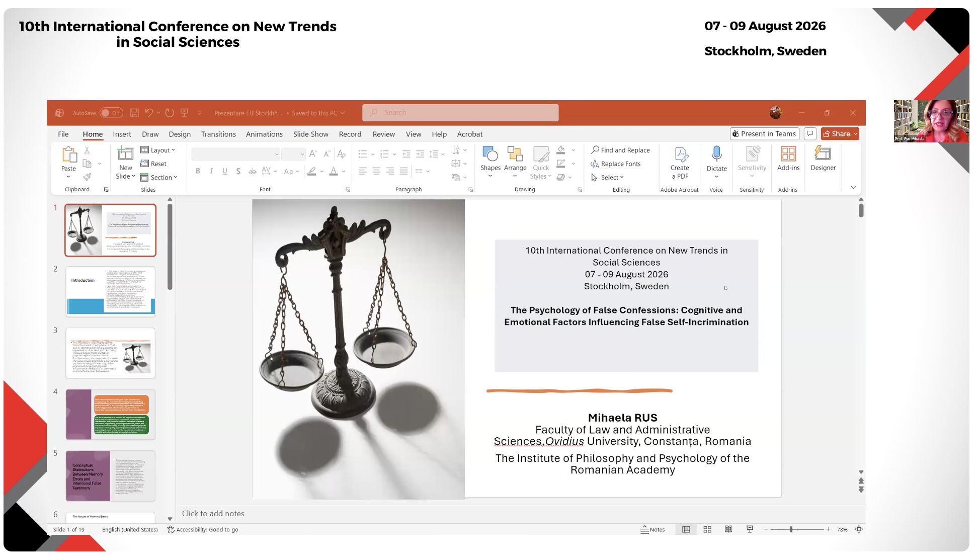Click the 78% zoom level
The image size is (980, 558).
842,529
